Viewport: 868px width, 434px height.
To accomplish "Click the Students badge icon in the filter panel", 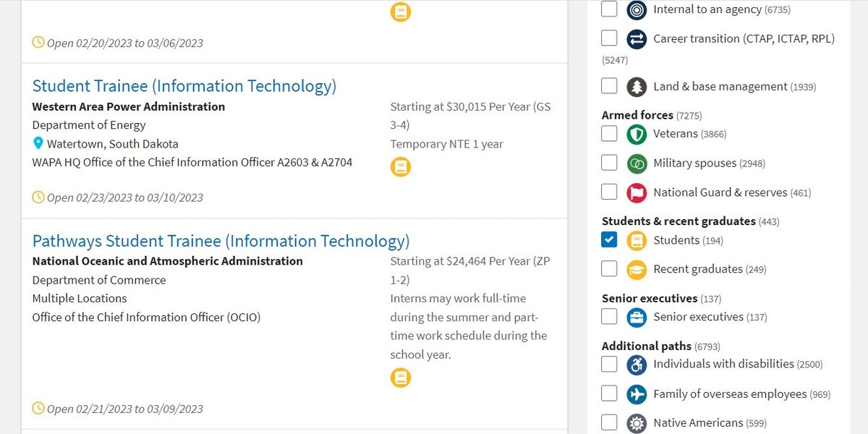I will point(637,240).
